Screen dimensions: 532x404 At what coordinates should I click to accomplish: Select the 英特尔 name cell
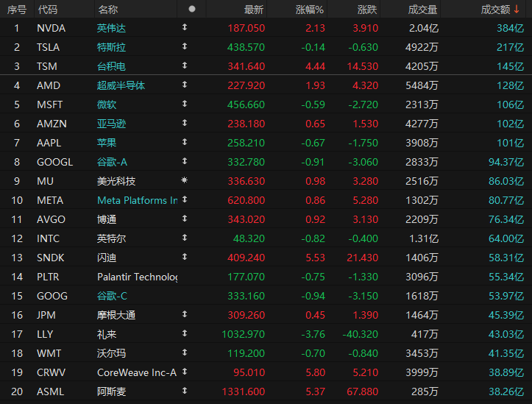click(x=111, y=239)
